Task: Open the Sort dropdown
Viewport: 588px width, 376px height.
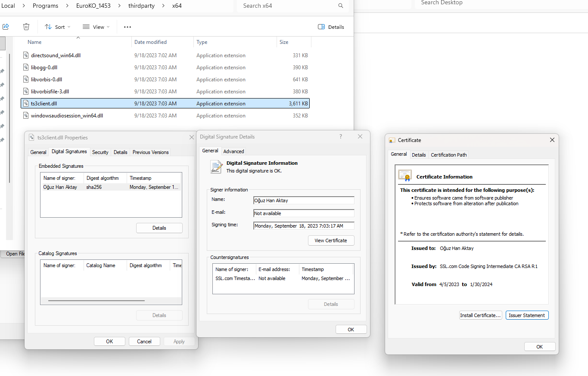Action: [x=57, y=27]
